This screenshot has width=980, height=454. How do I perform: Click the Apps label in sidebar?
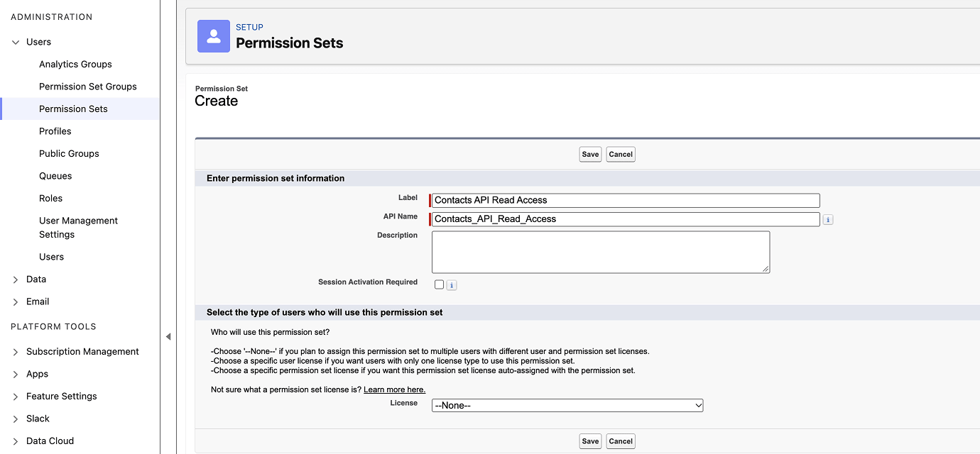coord(37,374)
